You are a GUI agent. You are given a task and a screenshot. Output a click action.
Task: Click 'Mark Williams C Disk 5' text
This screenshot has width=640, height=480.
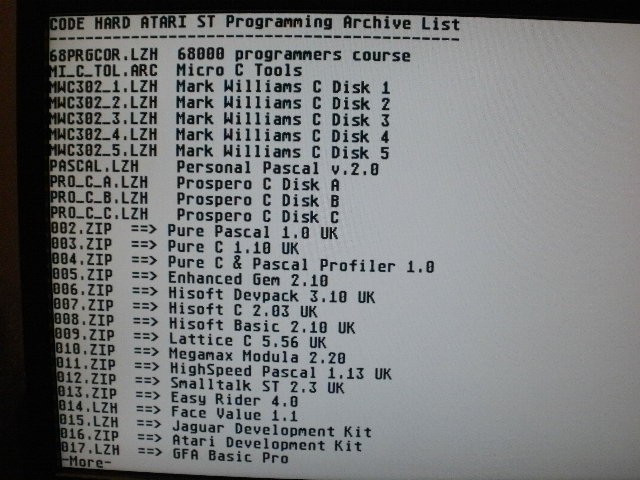coord(283,152)
